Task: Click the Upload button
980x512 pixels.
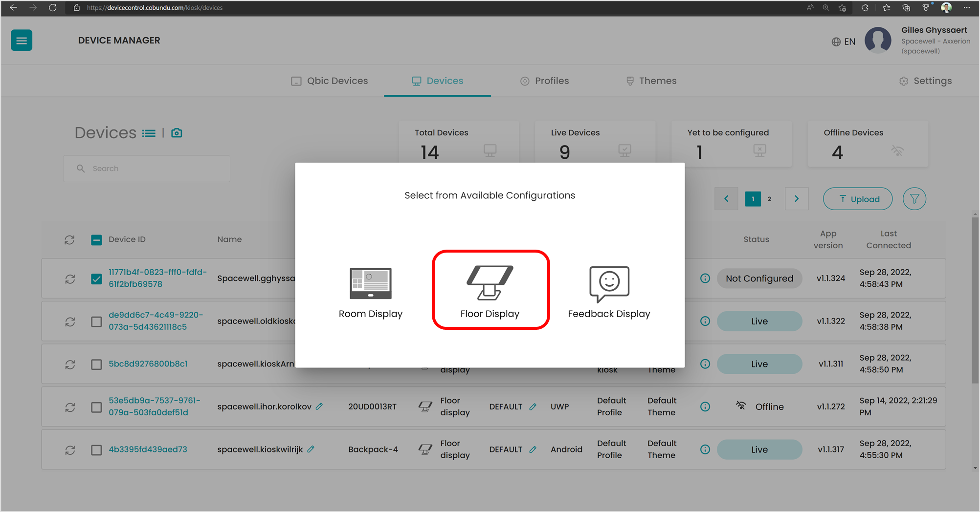Action: point(858,199)
